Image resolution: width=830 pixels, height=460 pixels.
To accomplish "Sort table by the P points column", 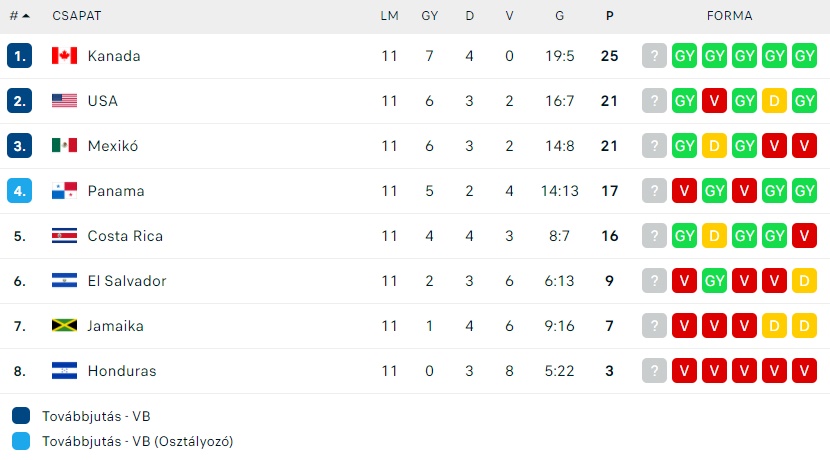I will pyautogui.click(x=609, y=16).
